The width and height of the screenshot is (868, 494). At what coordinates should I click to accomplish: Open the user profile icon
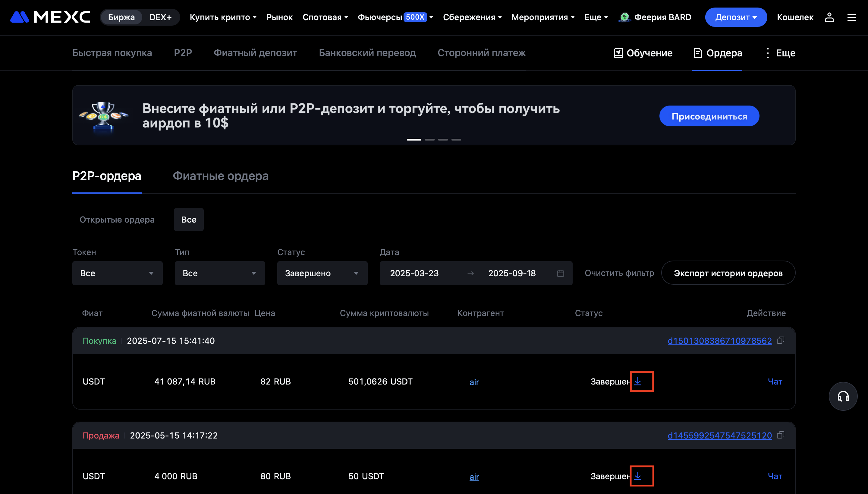coord(829,17)
